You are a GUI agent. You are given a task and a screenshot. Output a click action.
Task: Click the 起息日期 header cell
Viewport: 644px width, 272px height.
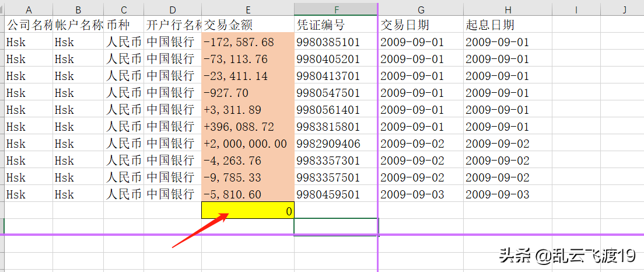(508, 25)
